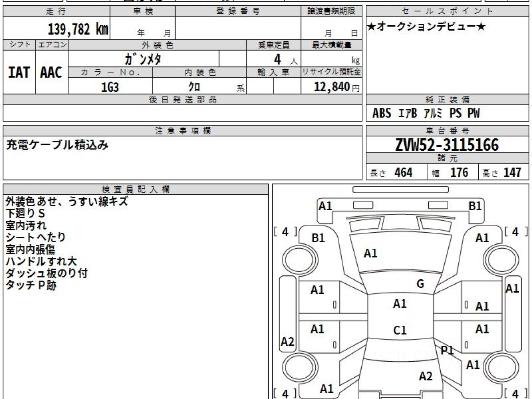Click the P1 mark on the diagram
Viewport: 532px width, 399px height.
coord(447,350)
